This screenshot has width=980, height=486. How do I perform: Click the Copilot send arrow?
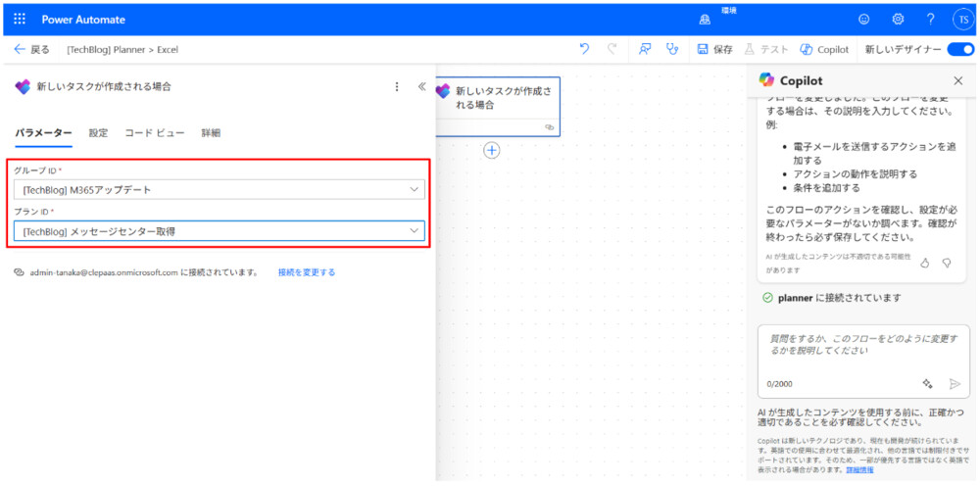tap(955, 383)
